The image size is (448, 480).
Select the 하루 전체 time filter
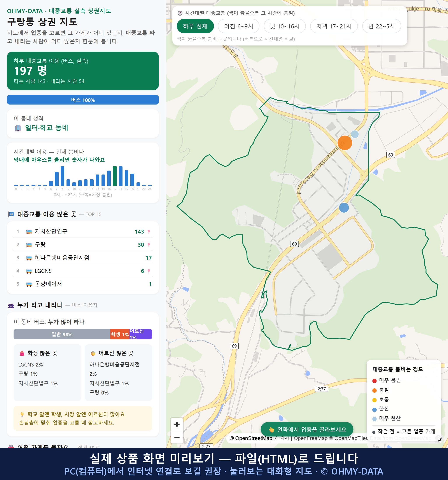click(195, 26)
